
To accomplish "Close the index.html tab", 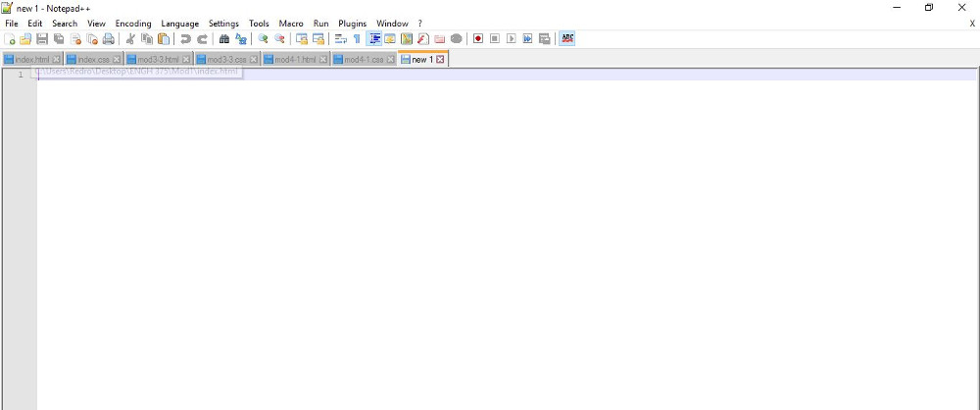I will (56, 60).
